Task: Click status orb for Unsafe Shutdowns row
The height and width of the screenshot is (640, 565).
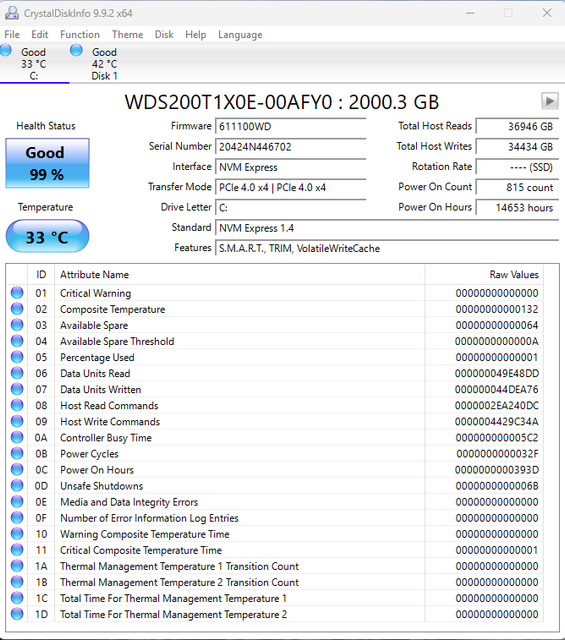Action: (17, 485)
